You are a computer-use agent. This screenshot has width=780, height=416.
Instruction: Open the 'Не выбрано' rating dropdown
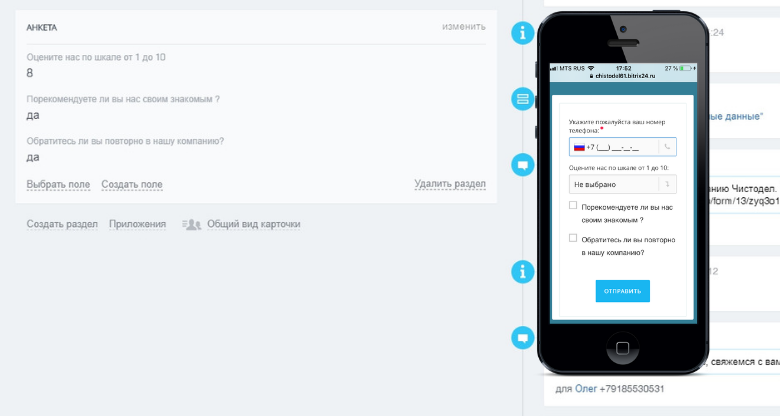click(x=622, y=184)
